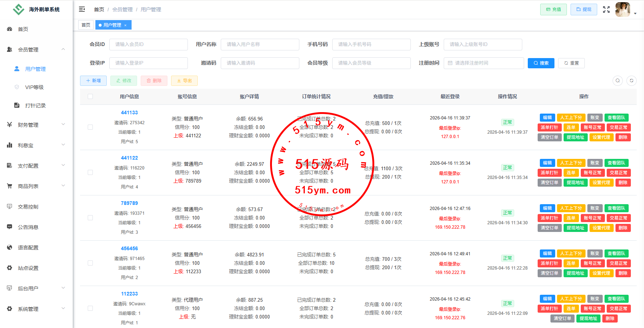
Task: Tick the checkbox for user 456456
Action: (90, 263)
